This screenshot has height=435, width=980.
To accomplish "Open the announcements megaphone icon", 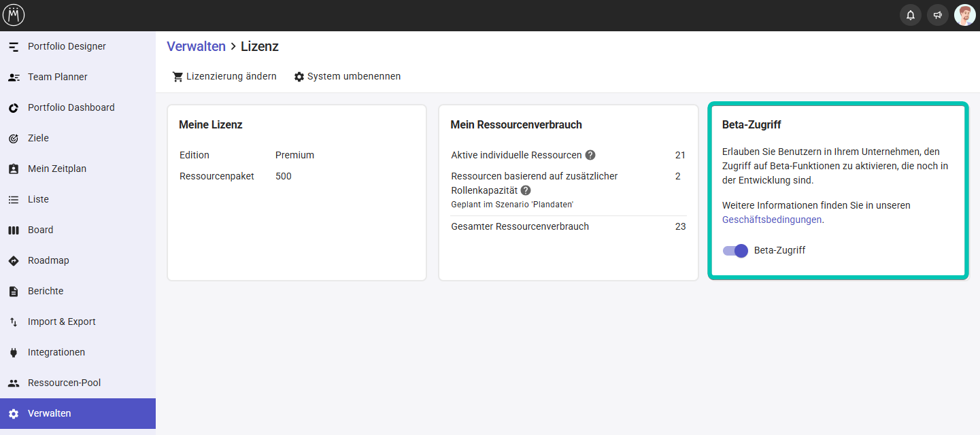I will [938, 14].
